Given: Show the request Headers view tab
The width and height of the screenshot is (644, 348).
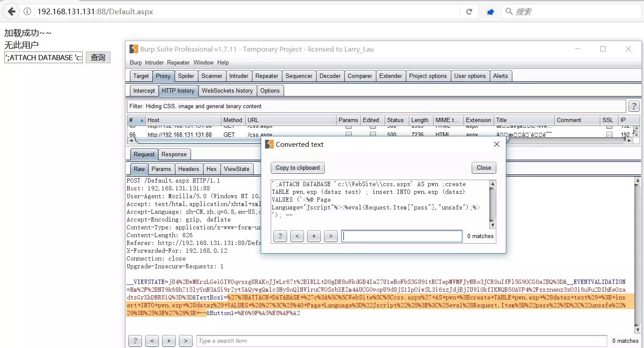Looking at the screenshot, I should point(189,169).
